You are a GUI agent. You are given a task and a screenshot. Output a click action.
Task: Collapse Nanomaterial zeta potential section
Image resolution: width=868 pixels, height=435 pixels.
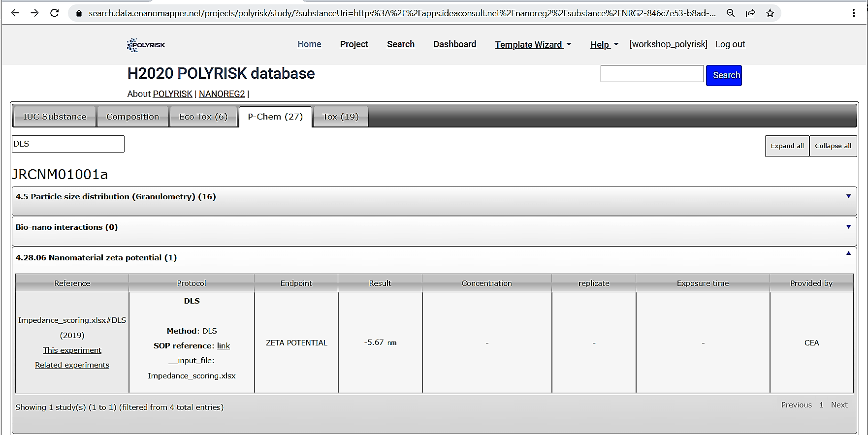[x=848, y=253]
